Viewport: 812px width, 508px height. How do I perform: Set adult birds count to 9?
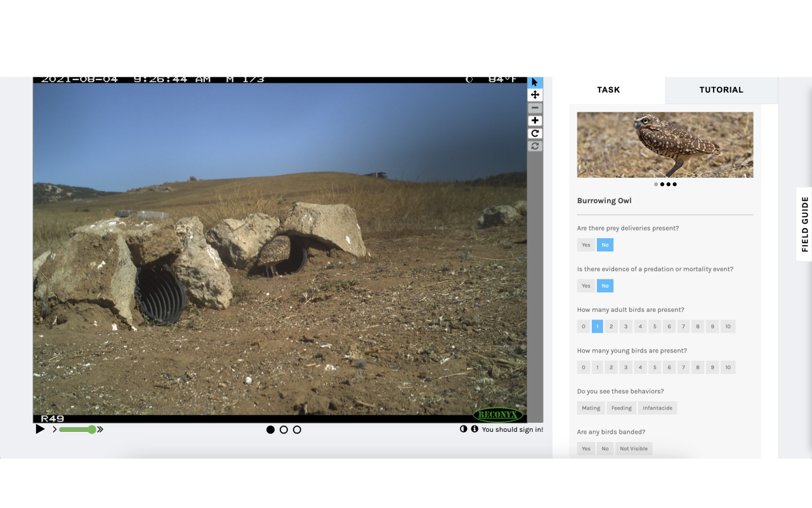click(712, 326)
